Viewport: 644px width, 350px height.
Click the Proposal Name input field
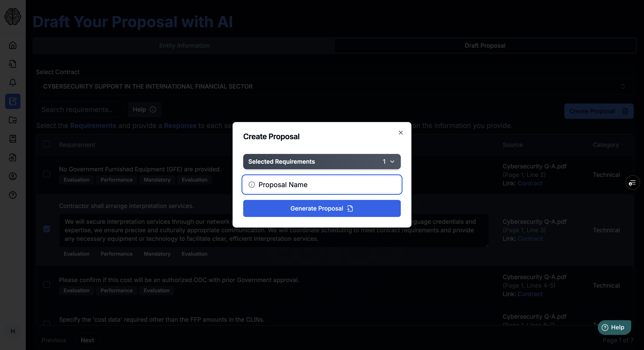point(322,185)
